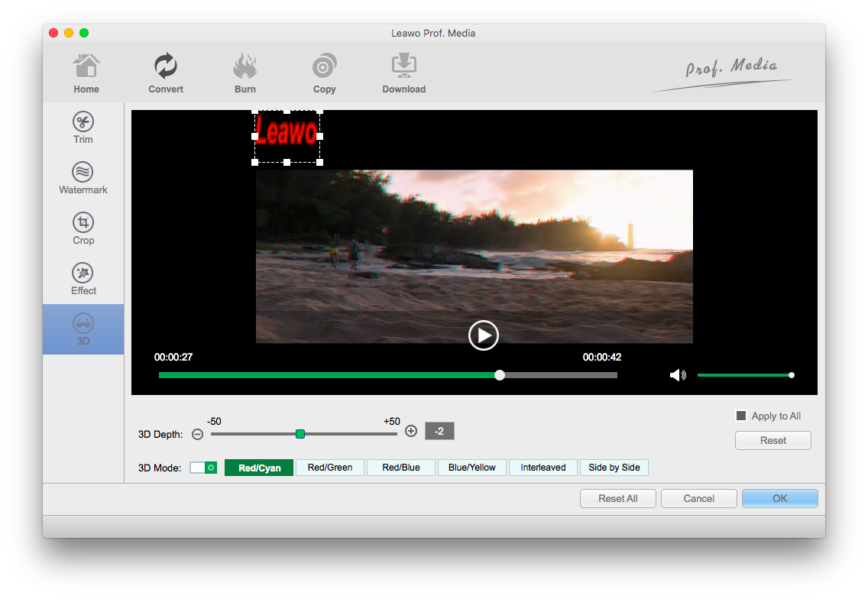The image size is (868, 599).
Task: Increase 3D depth with plus icon
Action: [411, 431]
